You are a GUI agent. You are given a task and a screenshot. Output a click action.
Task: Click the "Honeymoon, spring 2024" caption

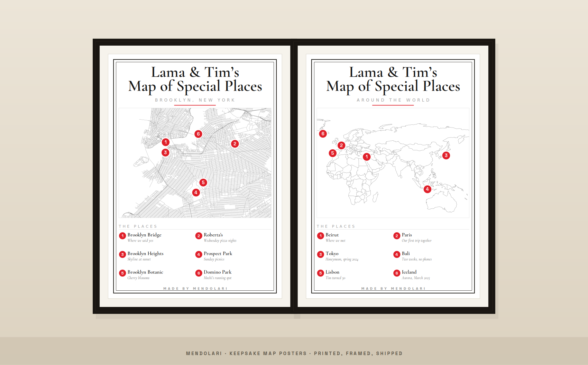pos(342,259)
